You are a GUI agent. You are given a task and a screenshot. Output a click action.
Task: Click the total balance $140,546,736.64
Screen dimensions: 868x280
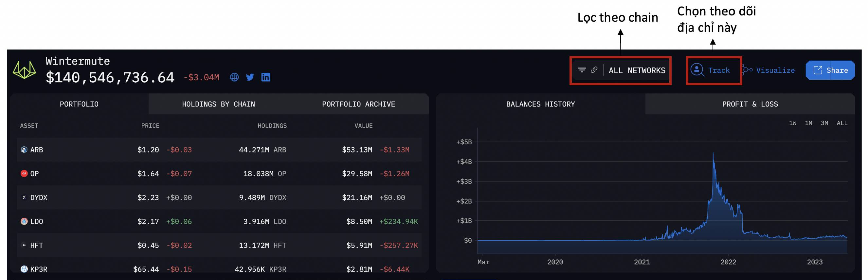[110, 78]
